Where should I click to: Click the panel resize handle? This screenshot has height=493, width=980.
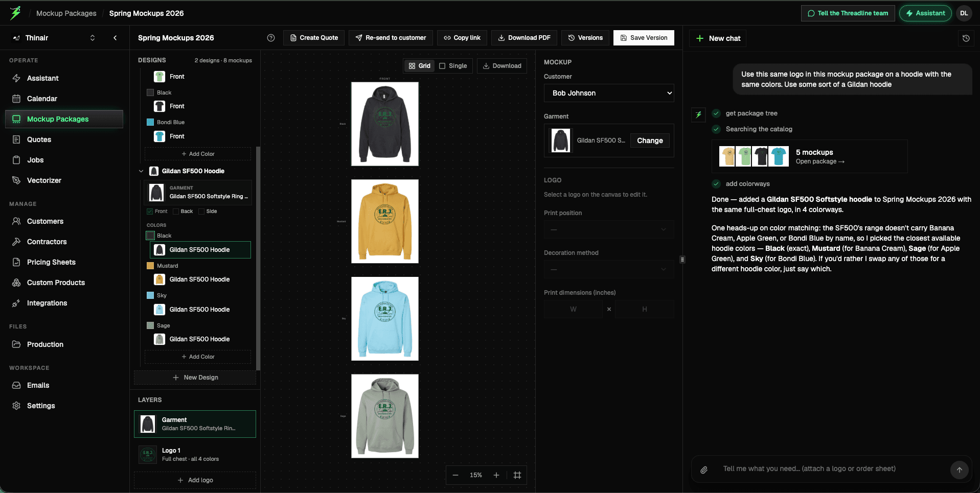coord(682,260)
